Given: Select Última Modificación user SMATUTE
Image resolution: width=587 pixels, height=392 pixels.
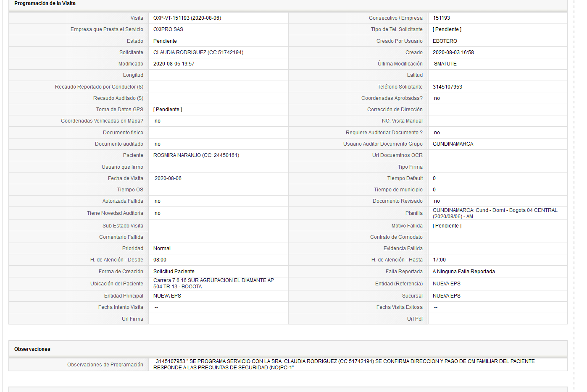Looking at the screenshot, I should (x=445, y=64).
